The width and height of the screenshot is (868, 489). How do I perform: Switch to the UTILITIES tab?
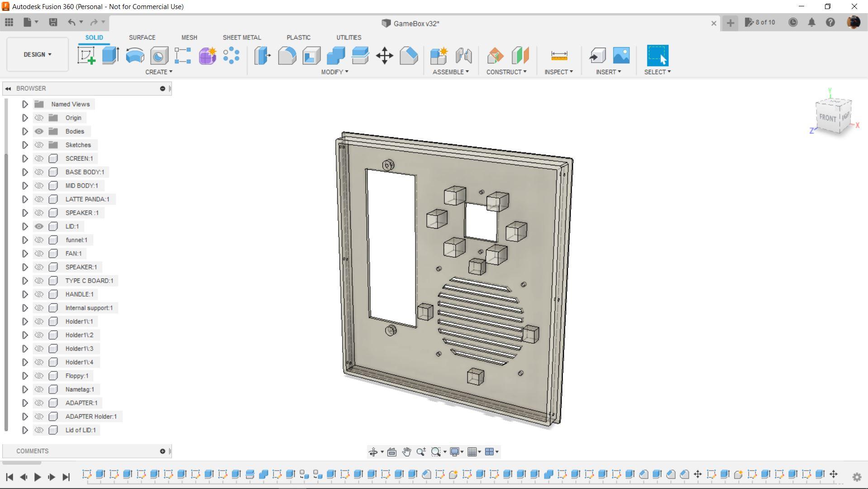[x=349, y=38]
